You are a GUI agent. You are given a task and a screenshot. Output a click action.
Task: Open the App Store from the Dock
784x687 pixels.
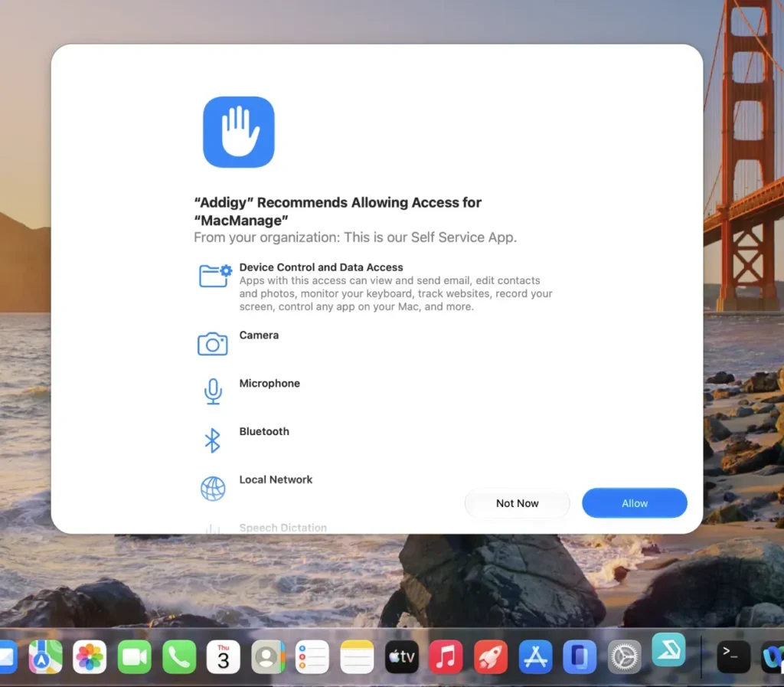click(535, 656)
